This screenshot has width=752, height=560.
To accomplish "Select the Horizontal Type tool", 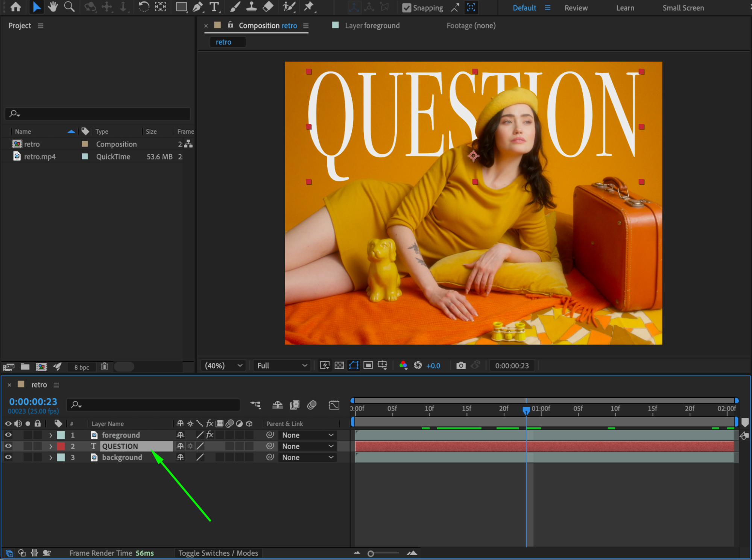I will click(x=214, y=7).
